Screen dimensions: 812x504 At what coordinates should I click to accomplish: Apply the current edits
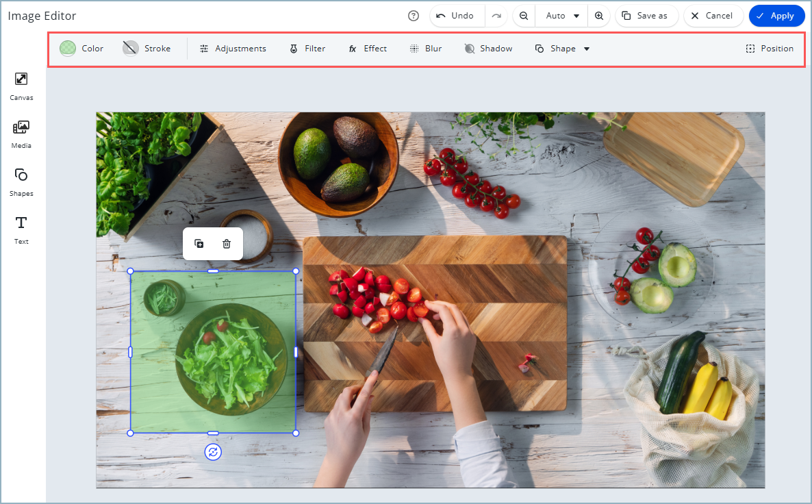click(x=776, y=15)
